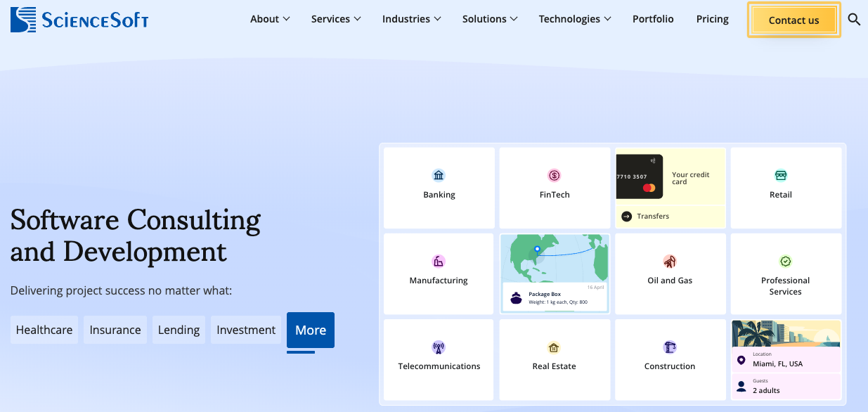The height and width of the screenshot is (412, 868).
Task: Expand the Services dropdown menu
Action: pyautogui.click(x=336, y=19)
